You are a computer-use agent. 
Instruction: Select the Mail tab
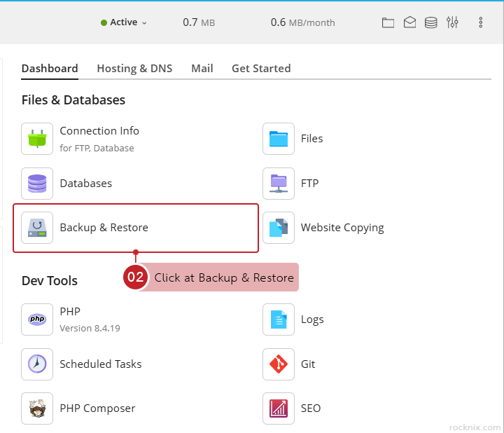pos(202,69)
